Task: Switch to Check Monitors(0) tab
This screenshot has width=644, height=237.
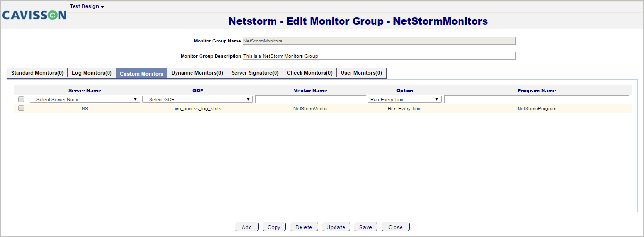Action: click(309, 73)
